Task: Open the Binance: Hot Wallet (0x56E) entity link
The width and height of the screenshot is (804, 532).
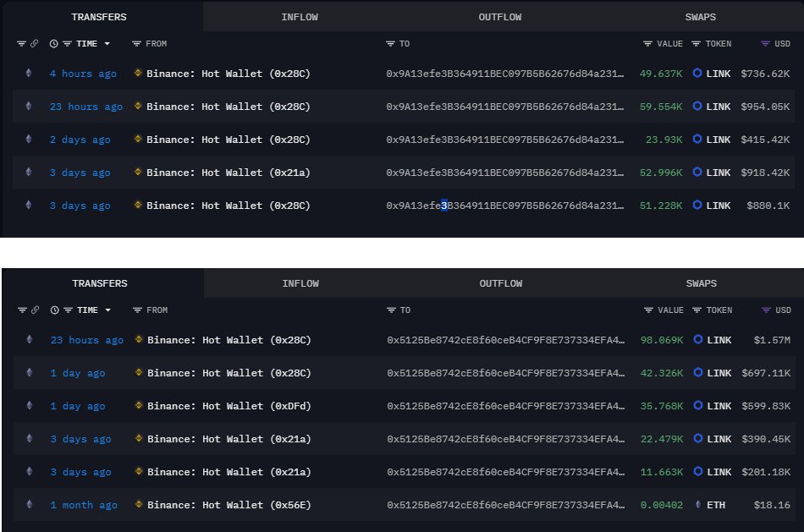Action: [229, 505]
